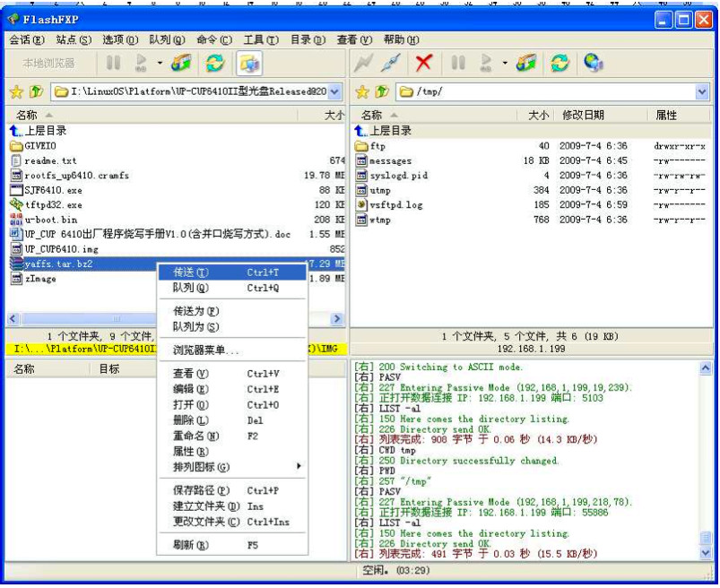Choose 传送(T) from the context menu
Viewport: 720px width, 588px height.
[x=232, y=272]
